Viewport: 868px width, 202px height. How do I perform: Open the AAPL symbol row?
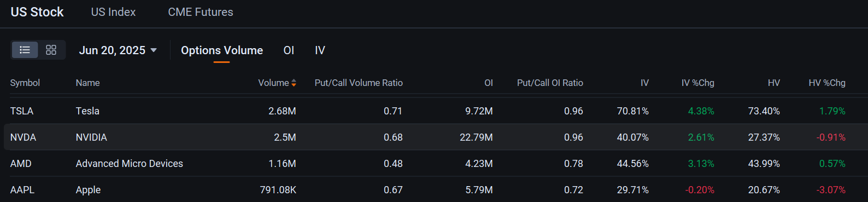22,190
